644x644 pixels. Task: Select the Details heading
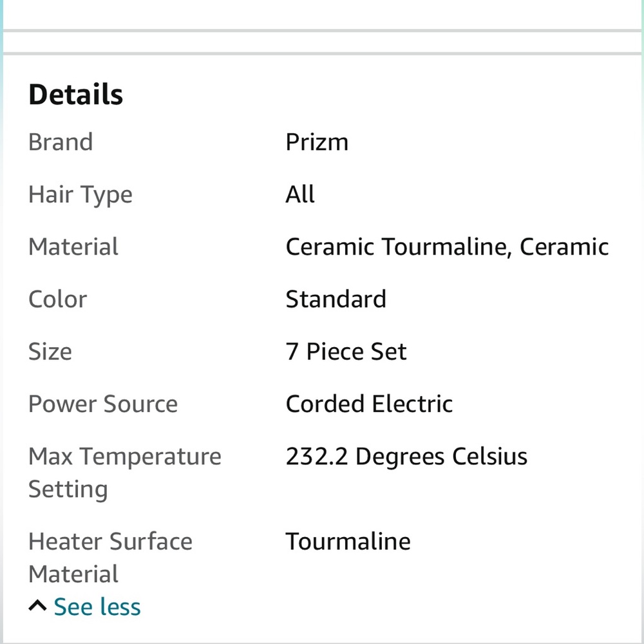[x=75, y=94]
